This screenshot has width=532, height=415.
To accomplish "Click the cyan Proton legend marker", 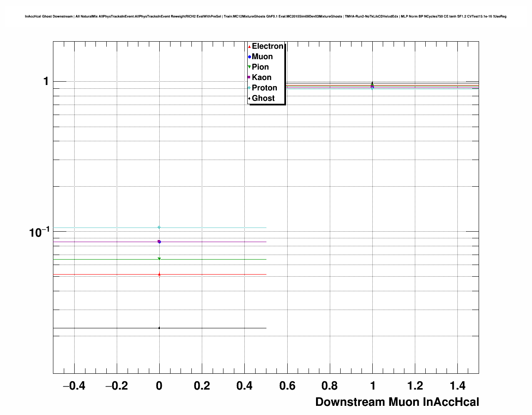I will [249, 88].
